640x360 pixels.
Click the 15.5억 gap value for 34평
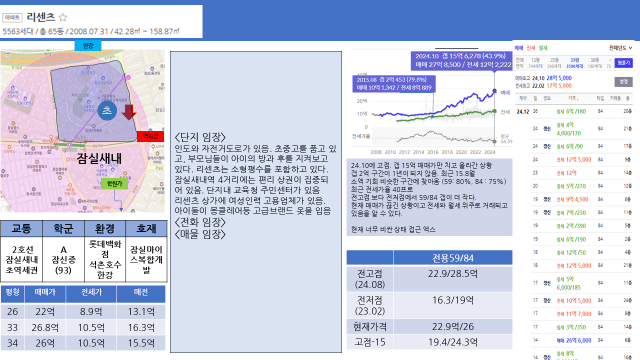pyautogui.click(x=141, y=343)
